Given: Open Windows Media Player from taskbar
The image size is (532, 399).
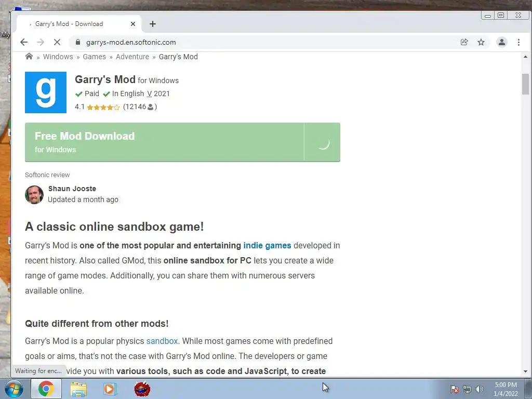Looking at the screenshot, I should [110, 389].
